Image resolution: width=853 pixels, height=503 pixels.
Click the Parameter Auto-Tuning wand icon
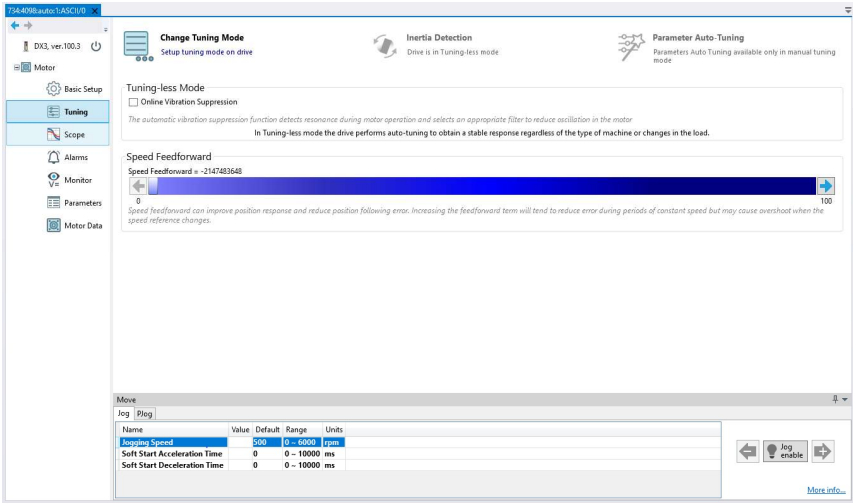631,46
